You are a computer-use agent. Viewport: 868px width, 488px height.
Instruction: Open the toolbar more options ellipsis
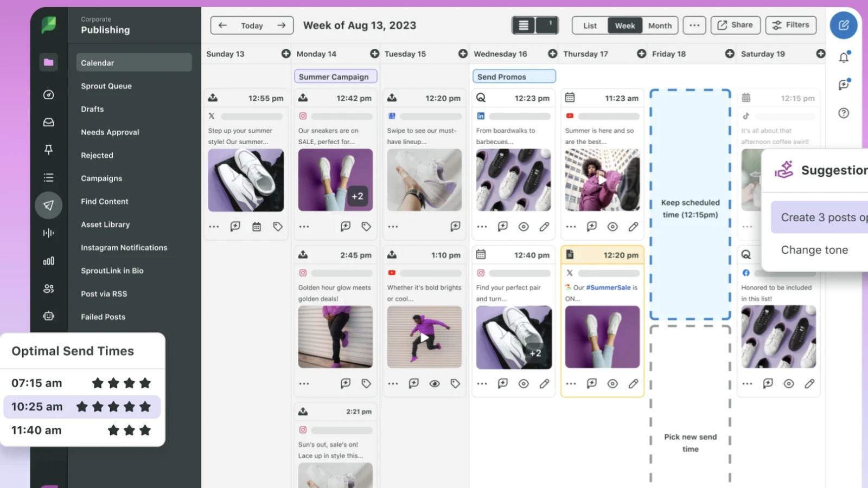point(694,25)
